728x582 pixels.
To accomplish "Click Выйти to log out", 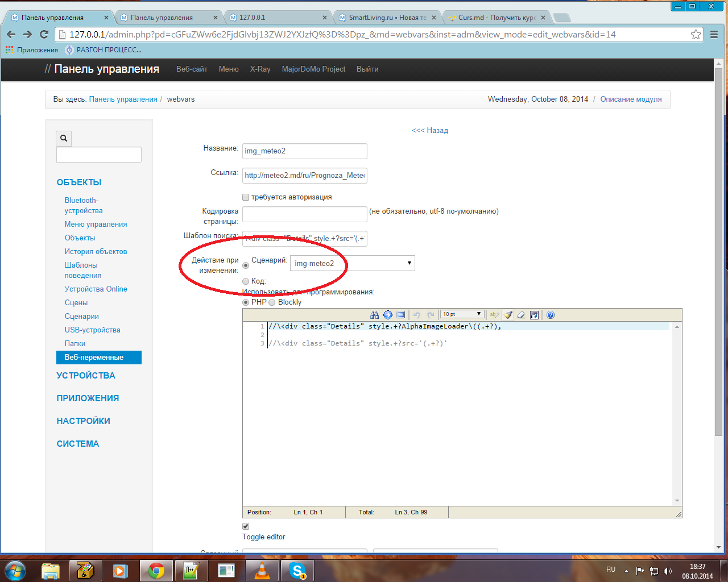I will tap(367, 69).
